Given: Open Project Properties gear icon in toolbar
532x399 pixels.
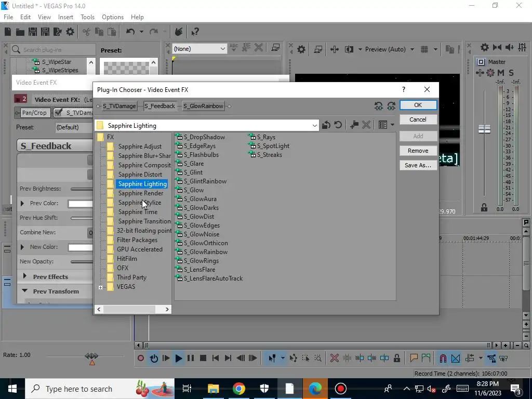Looking at the screenshot, I should (x=70, y=32).
